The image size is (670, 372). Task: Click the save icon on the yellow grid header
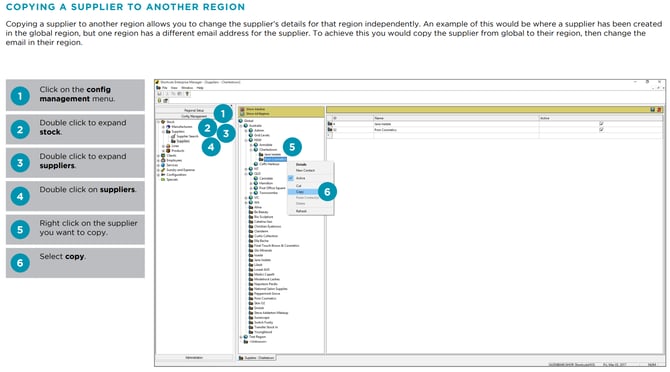tap(652, 110)
